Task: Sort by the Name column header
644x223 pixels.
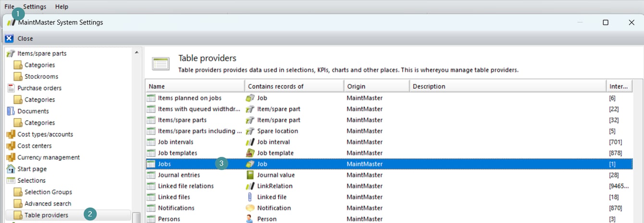Action: click(195, 86)
